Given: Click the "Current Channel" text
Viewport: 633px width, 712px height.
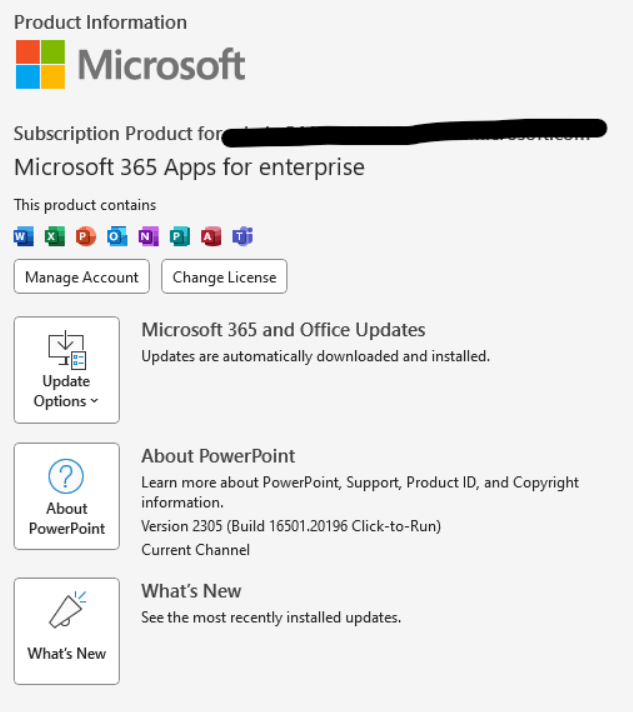Looking at the screenshot, I should 195,550.
